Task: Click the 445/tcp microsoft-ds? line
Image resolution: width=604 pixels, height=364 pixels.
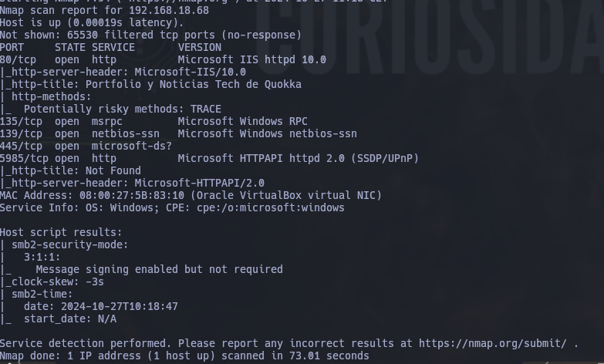Action: [x=86, y=146]
